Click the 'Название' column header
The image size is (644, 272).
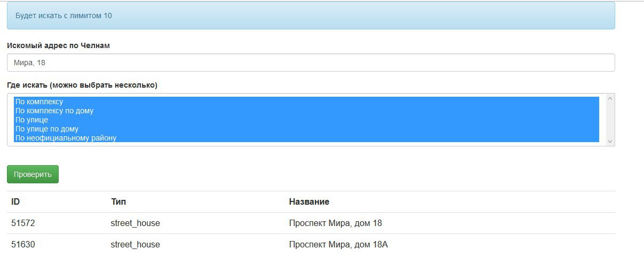309,202
